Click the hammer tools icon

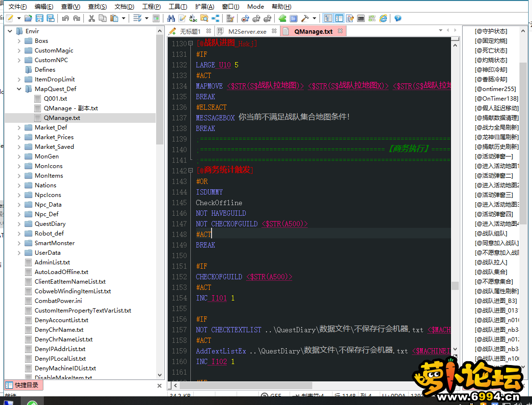point(305,18)
